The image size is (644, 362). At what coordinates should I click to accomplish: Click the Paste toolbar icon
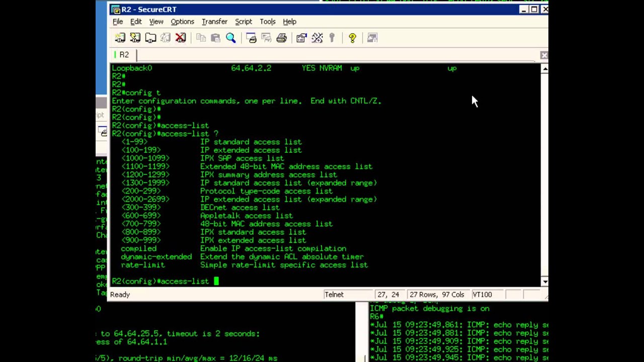click(x=215, y=38)
